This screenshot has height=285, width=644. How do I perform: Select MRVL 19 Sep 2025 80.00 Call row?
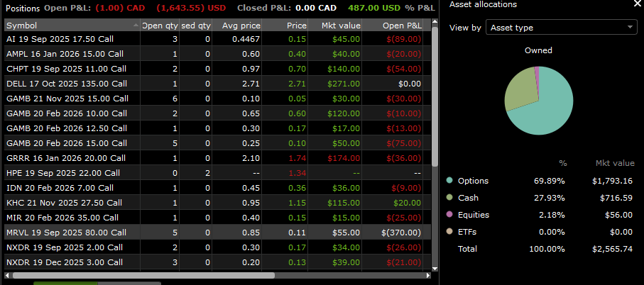[218, 233]
